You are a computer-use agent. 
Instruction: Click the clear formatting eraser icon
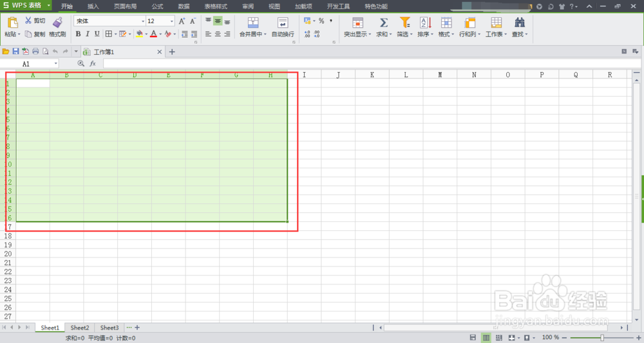click(167, 34)
